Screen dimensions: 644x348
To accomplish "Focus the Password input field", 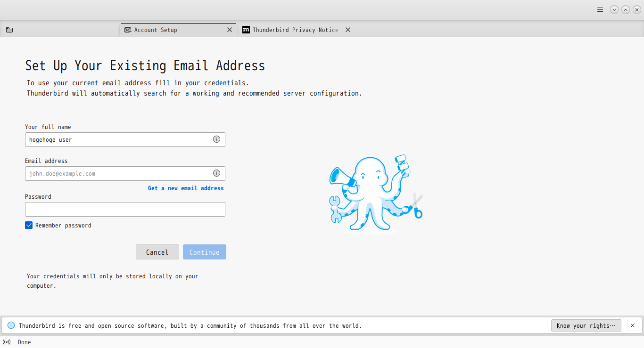I will 125,209.
